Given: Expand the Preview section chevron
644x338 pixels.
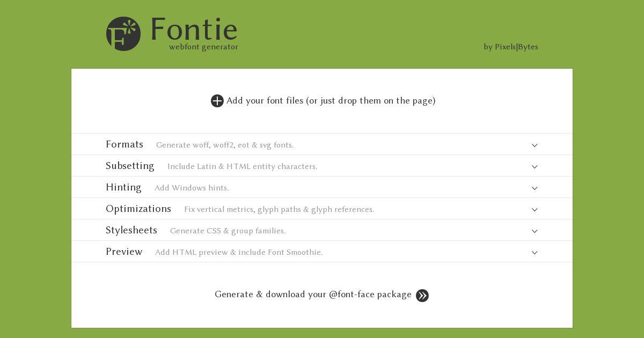Looking at the screenshot, I should coord(535,253).
